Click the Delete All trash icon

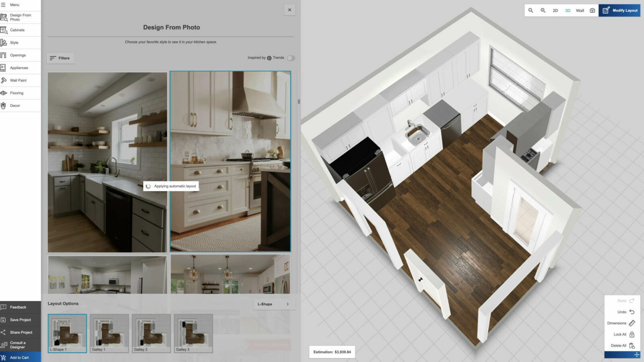pos(632,346)
